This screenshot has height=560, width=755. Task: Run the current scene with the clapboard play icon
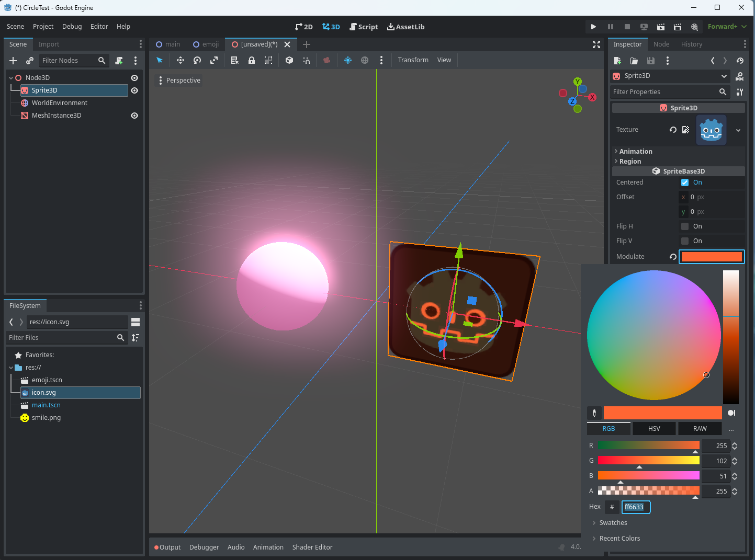(661, 27)
